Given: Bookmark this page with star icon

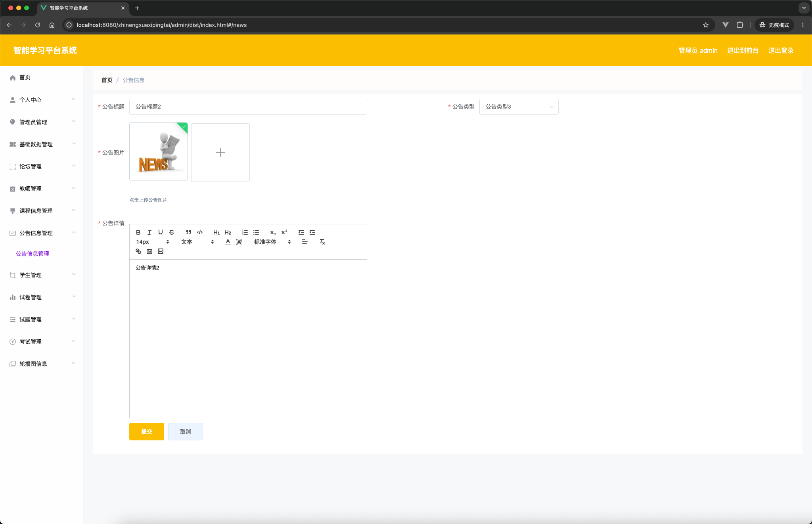Looking at the screenshot, I should click(706, 25).
